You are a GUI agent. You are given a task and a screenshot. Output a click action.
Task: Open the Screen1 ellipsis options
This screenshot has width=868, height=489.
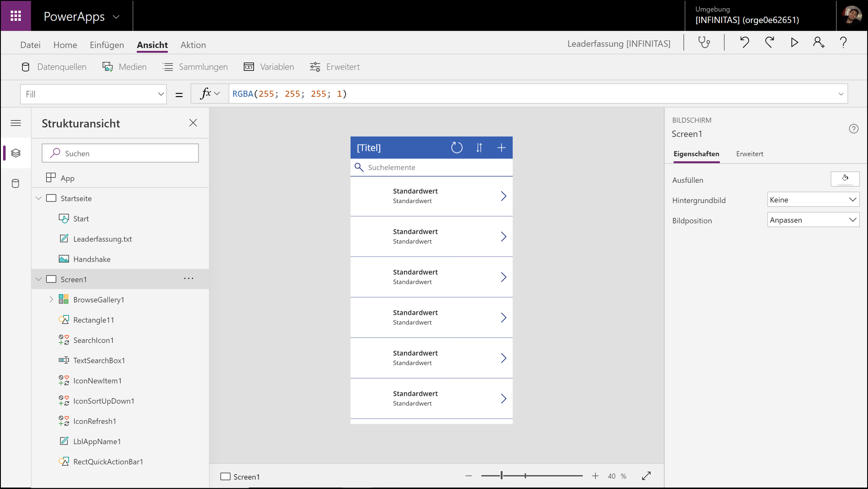click(189, 279)
